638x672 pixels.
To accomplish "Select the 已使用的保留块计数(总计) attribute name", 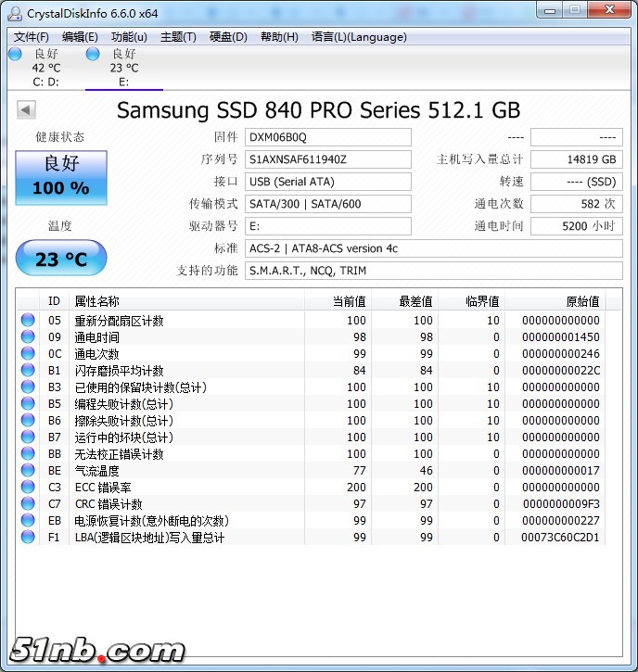I will (x=141, y=387).
